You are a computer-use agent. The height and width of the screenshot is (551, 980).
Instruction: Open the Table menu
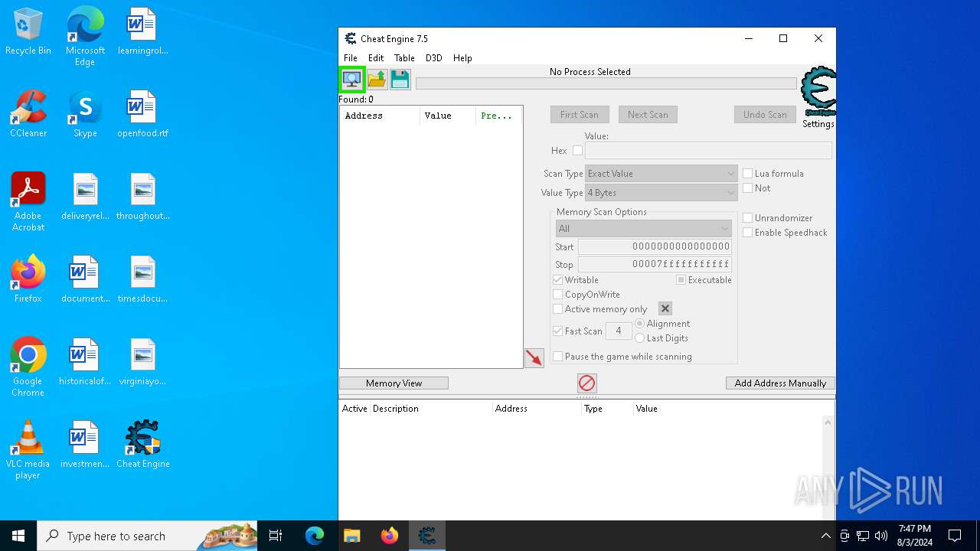404,58
